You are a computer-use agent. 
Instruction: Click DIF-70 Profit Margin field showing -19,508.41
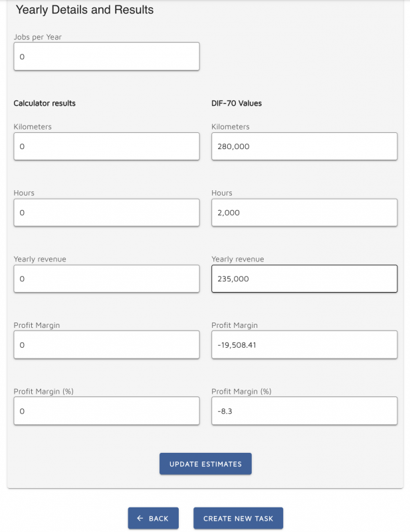(304, 344)
